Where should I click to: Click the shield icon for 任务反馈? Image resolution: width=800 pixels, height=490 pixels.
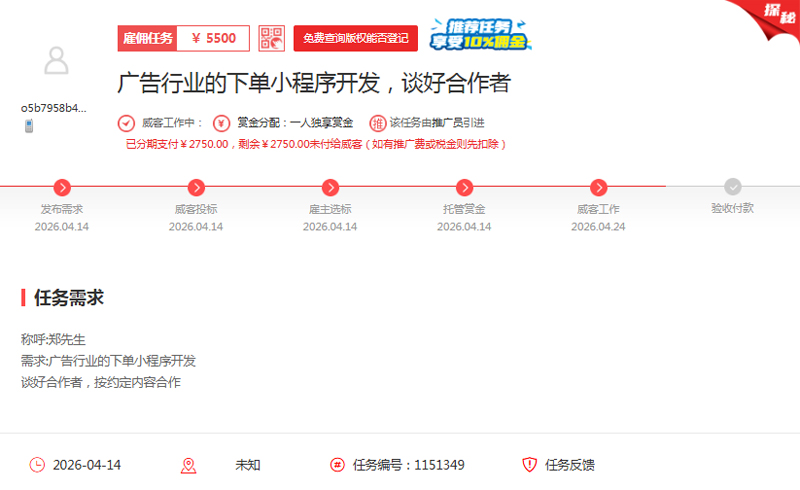click(x=530, y=465)
